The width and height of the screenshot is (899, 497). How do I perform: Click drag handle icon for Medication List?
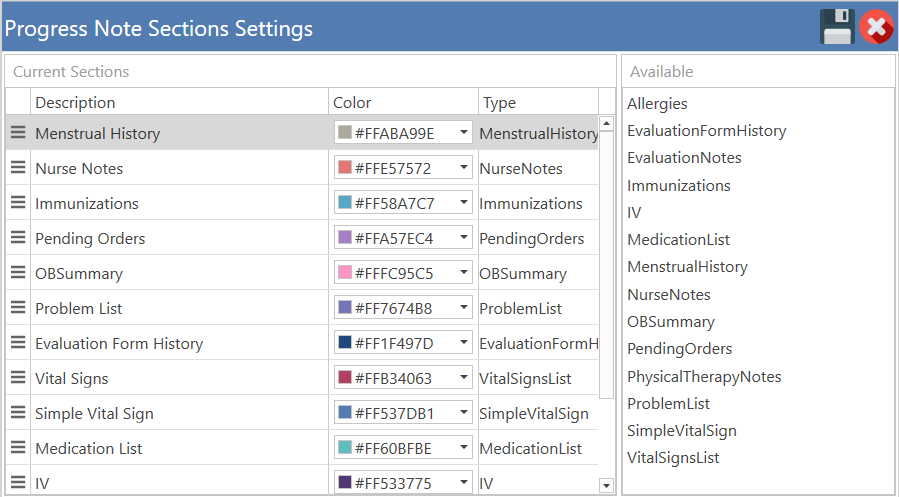(x=18, y=448)
